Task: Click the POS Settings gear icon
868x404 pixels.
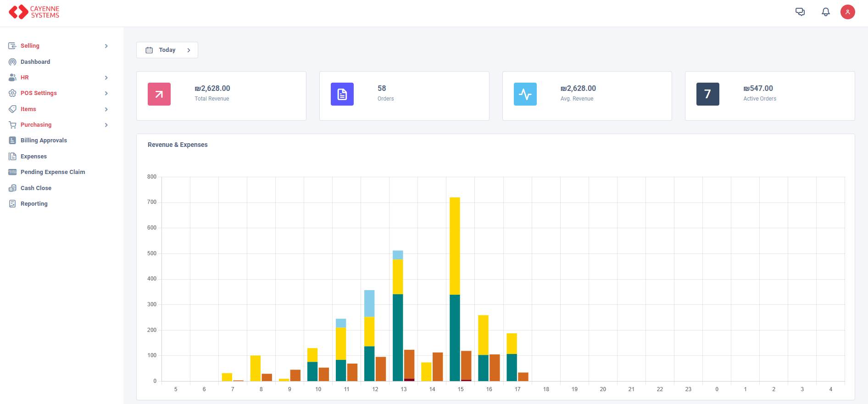Action: click(12, 93)
